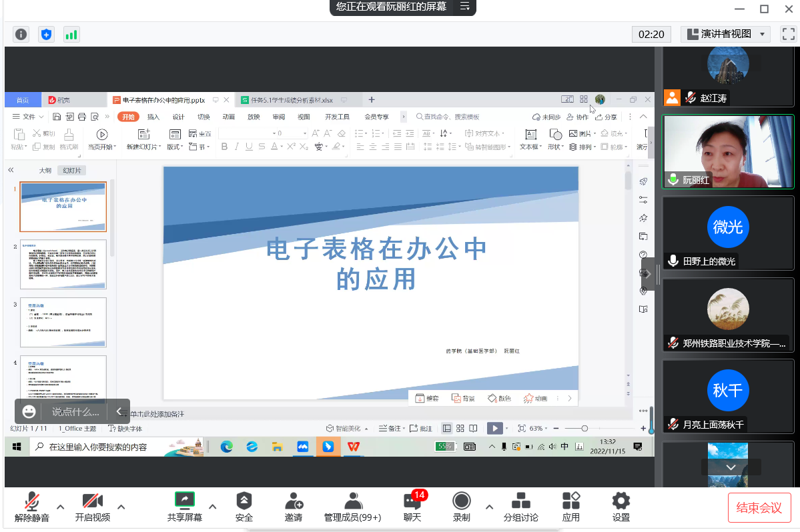Screen dimensions: 800x532
Task: Open the Layout (版式) dropdown
Action: pos(175,139)
